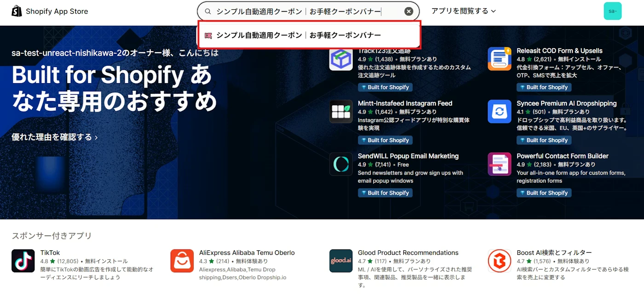Open the AliExpress Alibaba Temu Oberlo icon

(x=182, y=261)
